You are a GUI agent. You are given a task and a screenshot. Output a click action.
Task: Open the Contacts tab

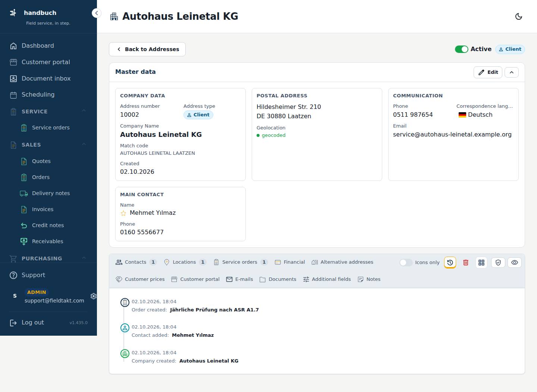[136, 262]
